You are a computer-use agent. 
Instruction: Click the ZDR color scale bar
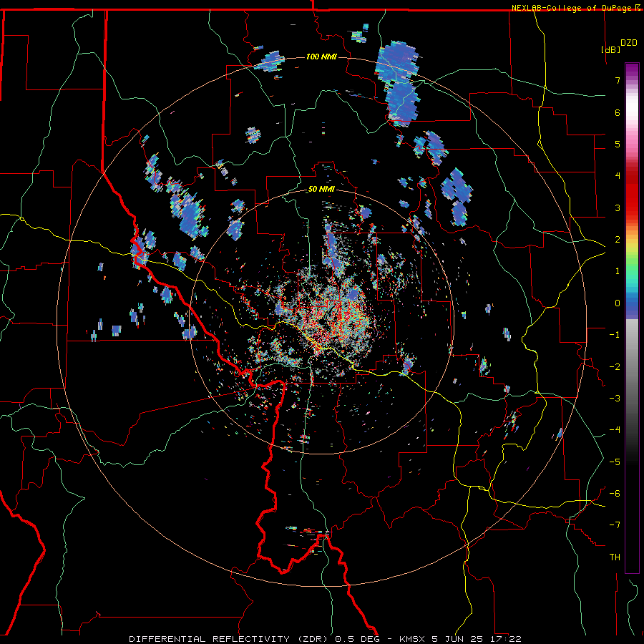(x=632, y=318)
